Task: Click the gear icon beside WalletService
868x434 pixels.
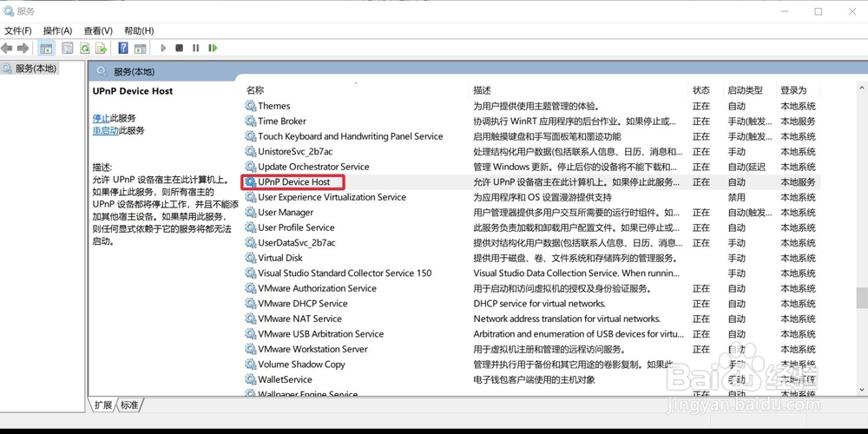Action: [251, 380]
